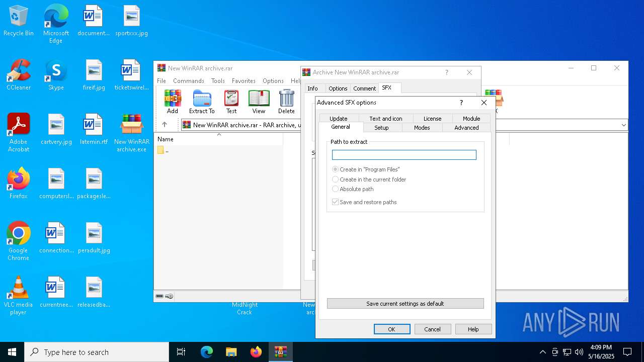Select New WinRAR archive.exe desktop file
Image resolution: width=644 pixels, height=362 pixels.
131,133
